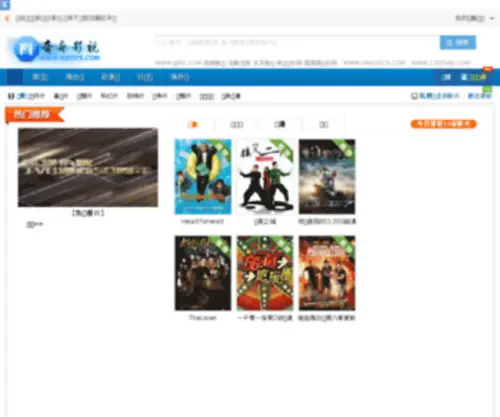Select the active orange tab above posters
The image size is (500, 417).
tap(193, 125)
